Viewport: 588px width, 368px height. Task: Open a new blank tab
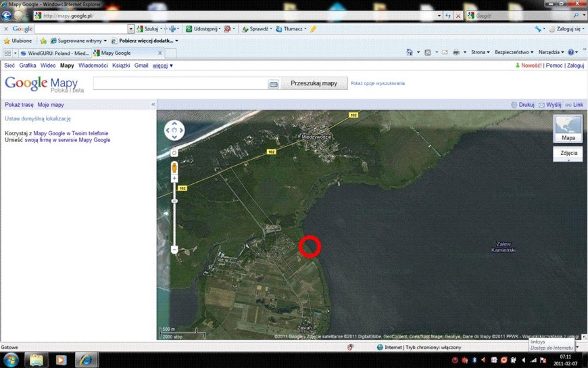pyautogui.click(x=170, y=53)
